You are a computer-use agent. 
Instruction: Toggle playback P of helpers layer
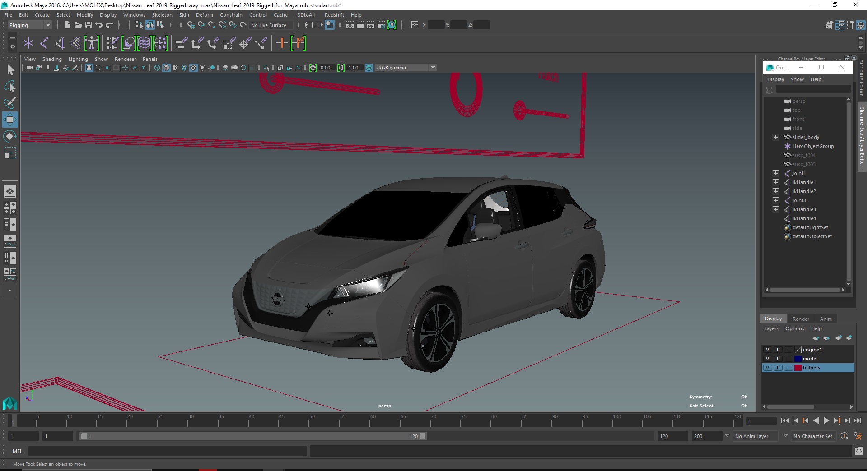(778, 368)
